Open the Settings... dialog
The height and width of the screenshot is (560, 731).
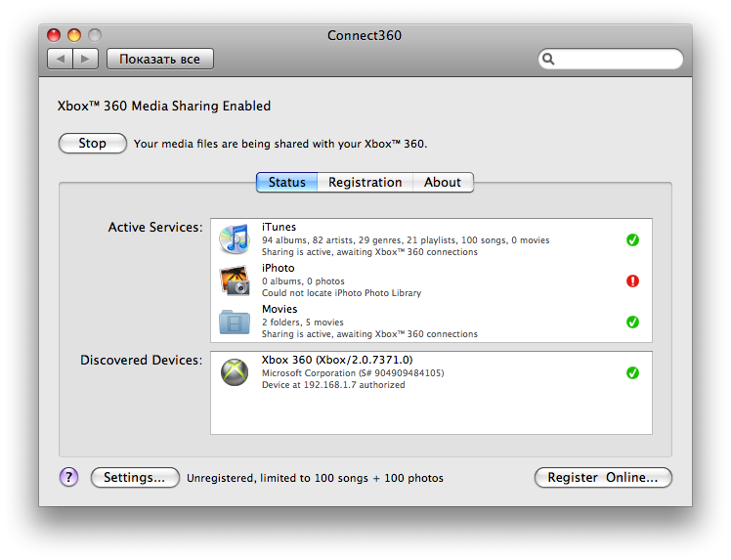tap(135, 478)
